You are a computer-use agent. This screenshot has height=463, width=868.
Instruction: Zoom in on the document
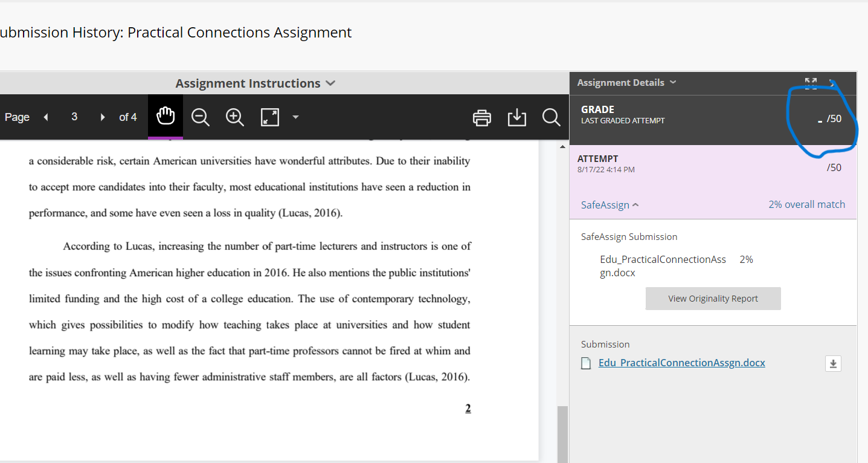[x=234, y=117]
